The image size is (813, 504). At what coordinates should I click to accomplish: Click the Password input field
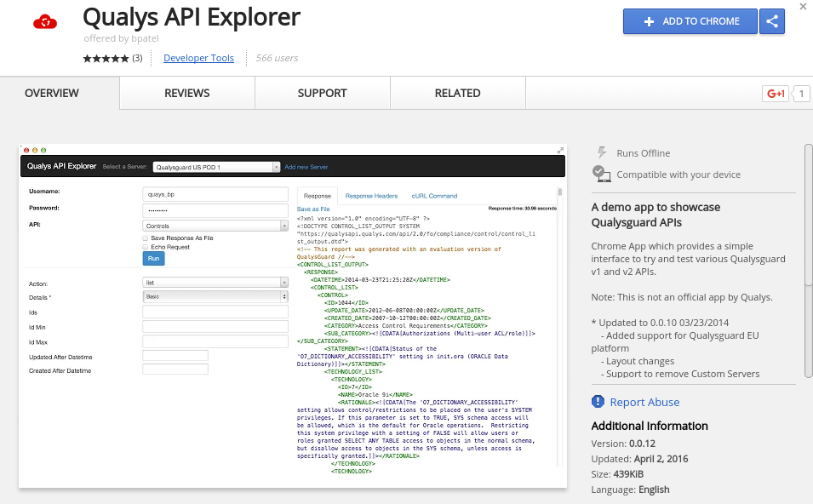pos(215,210)
